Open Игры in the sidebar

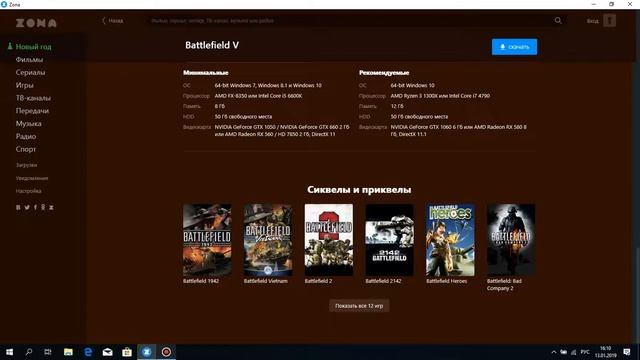click(x=24, y=85)
